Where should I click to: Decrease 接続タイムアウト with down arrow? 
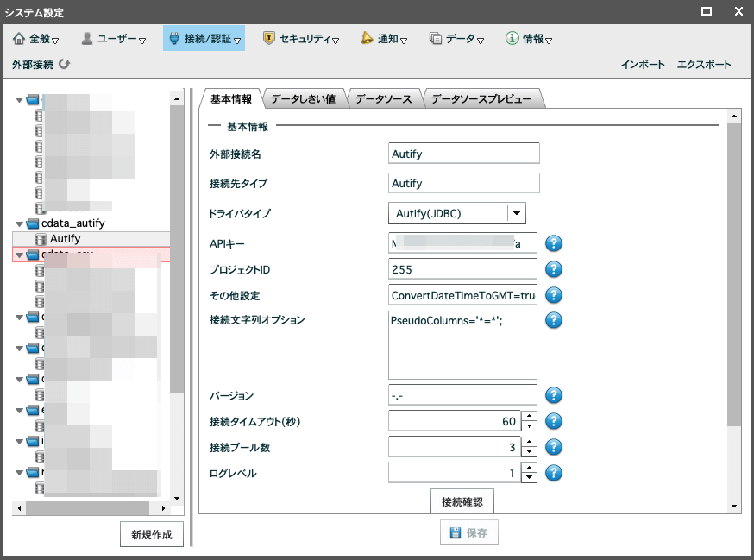tap(529, 426)
